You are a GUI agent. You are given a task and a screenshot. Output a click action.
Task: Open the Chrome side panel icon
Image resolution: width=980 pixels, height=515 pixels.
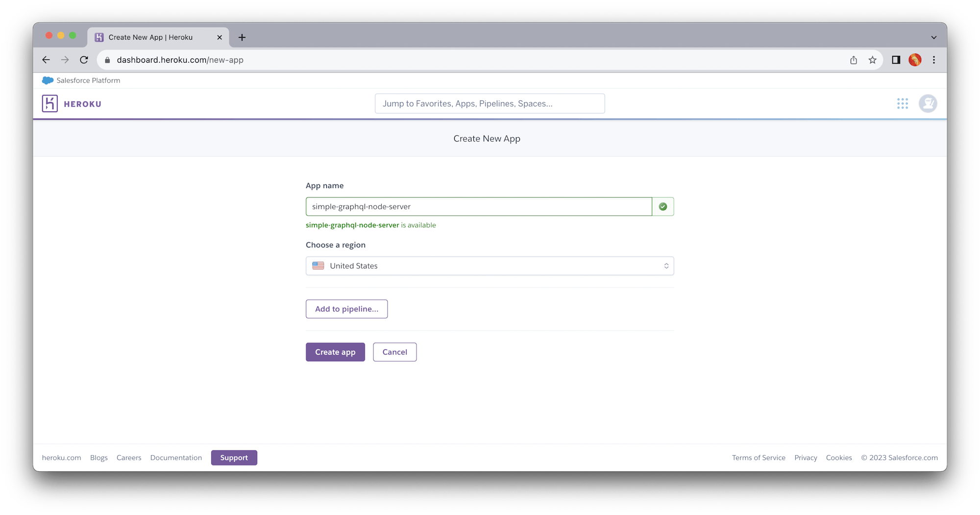pyautogui.click(x=896, y=60)
